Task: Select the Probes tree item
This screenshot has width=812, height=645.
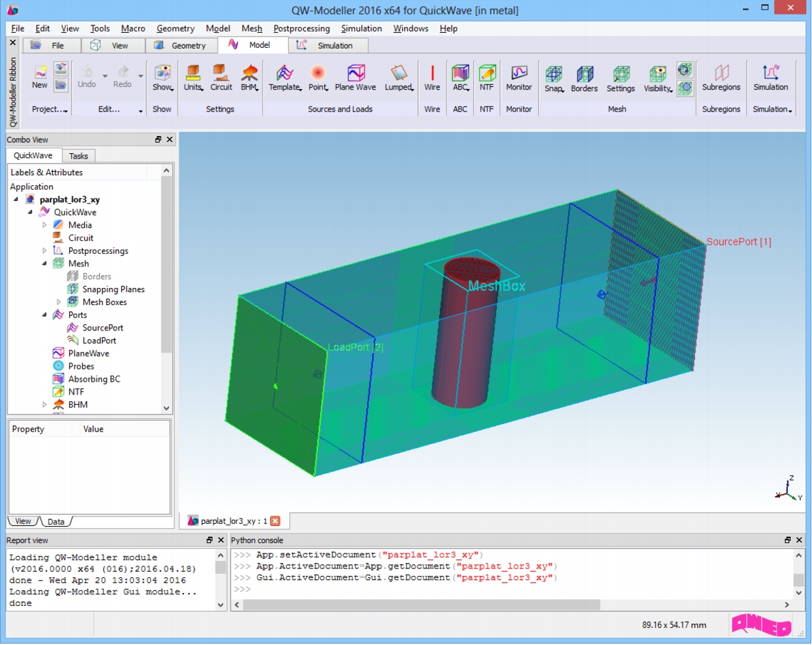Action: point(81,366)
